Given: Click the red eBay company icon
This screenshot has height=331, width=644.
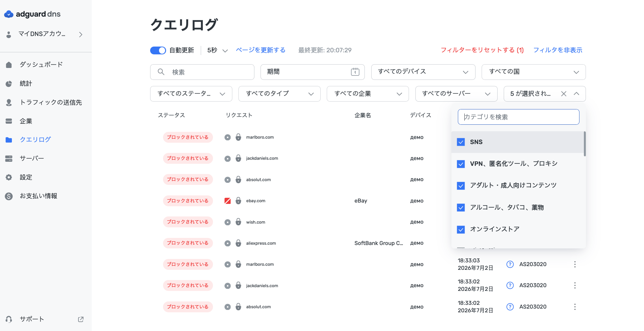Looking at the screenshot, I should 228,201.
